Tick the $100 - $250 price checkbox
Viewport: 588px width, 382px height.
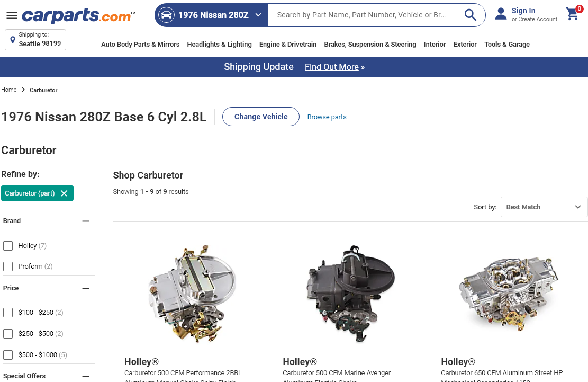tap(8, 313)
